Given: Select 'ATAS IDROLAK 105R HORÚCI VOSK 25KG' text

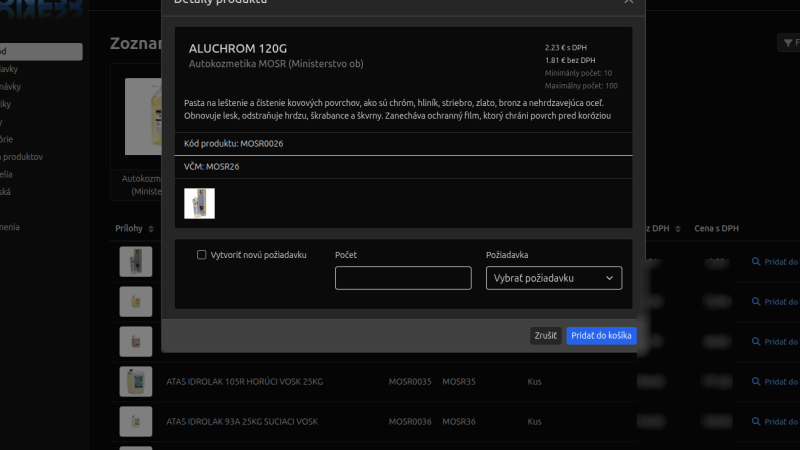Looking at the screenshot, I should [244, 382].
